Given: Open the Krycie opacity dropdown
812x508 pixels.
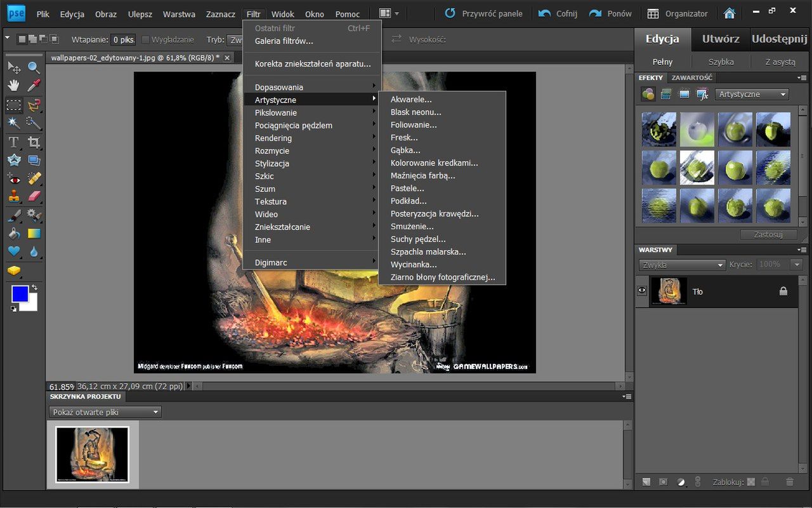Looking at the screenshot, I should pyautogui.click(x=796, y=265).
